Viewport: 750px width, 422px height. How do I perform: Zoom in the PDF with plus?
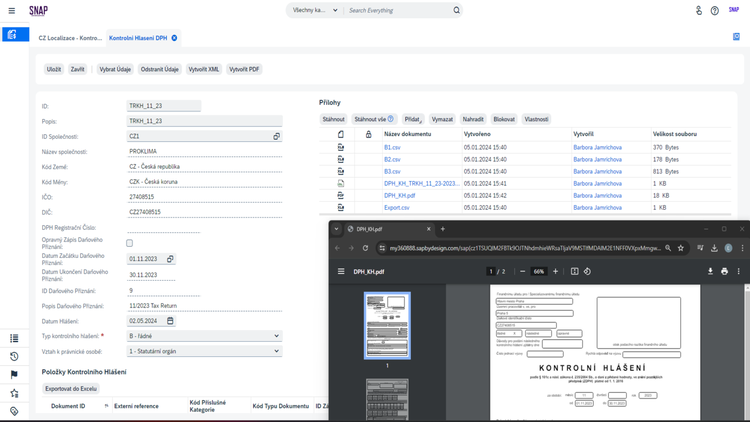click(x=555, y=271)
